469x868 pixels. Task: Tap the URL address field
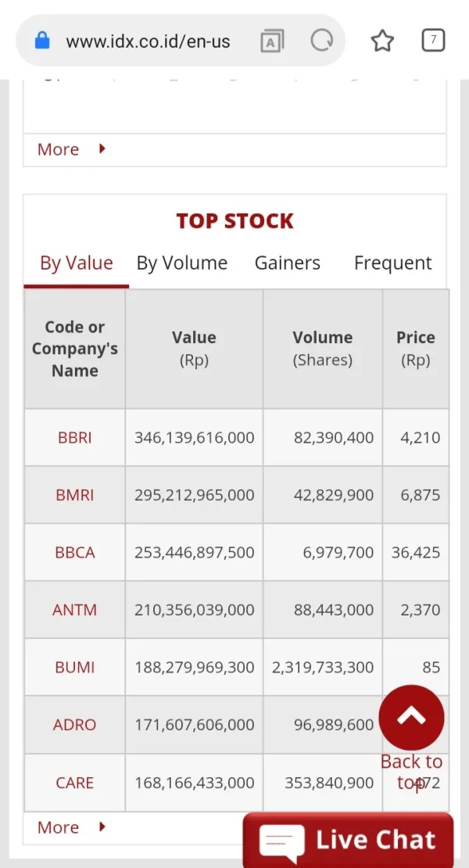(x=149, y=41)
